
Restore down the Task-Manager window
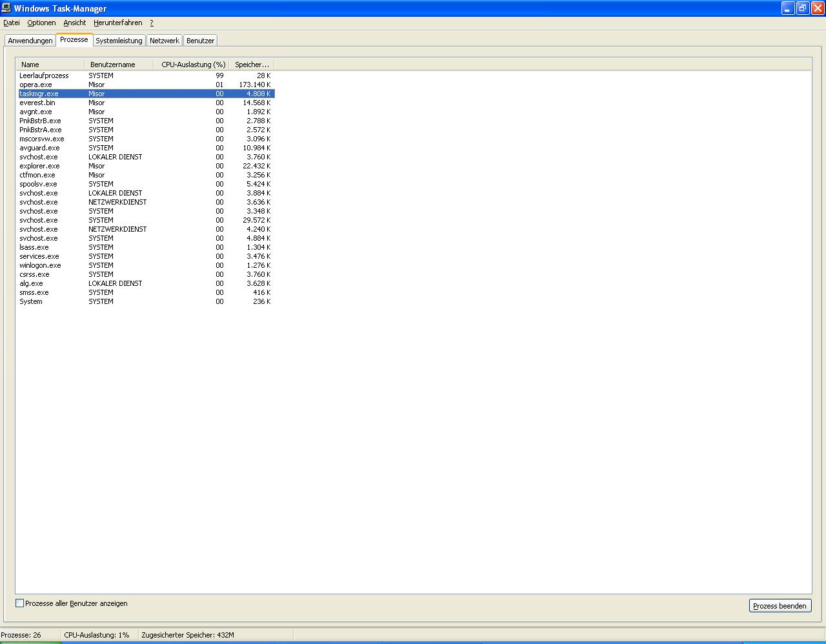(803, 8)
